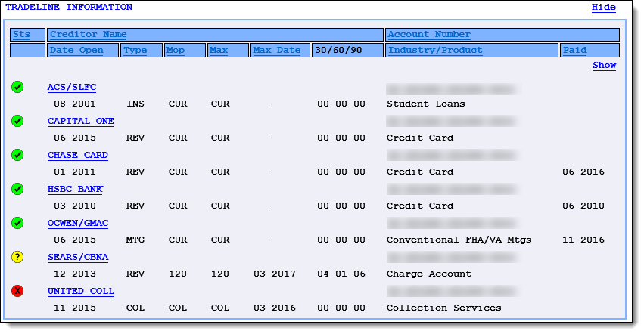Click the green check status icon for OCWEN/GMAC

17,223
